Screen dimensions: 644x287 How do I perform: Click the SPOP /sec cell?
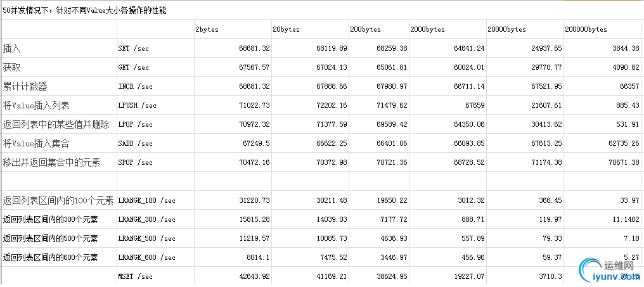(x=135, y=162)
